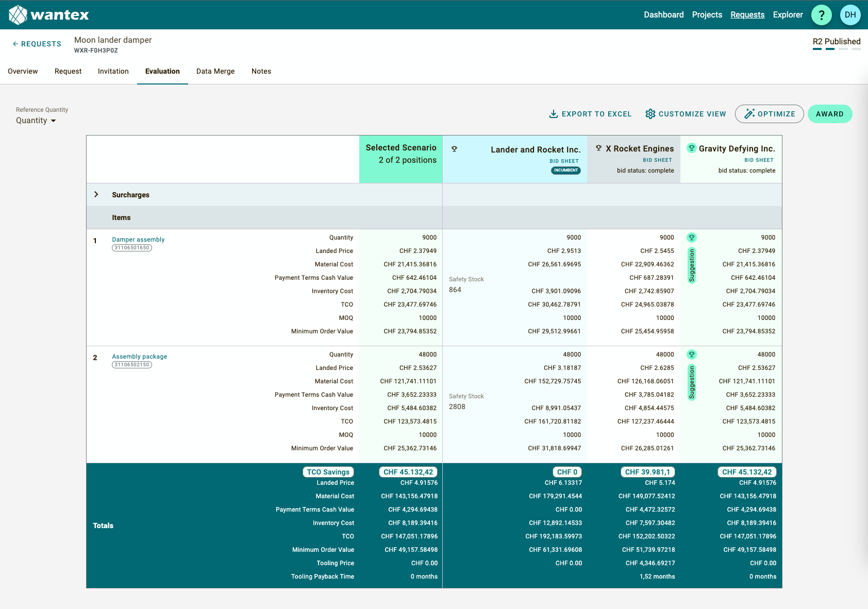This screenshot has width=868, height=609.
Task: Open Dashboard in top navigation
Action: [664, 15]
